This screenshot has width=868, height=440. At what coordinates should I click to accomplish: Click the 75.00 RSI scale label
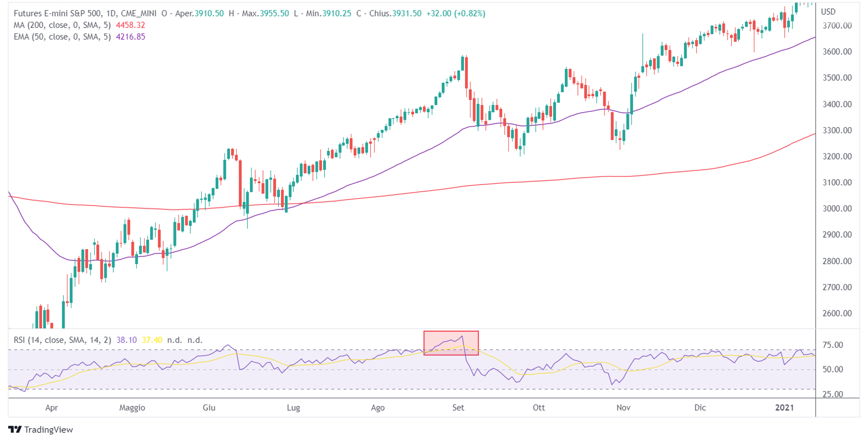point(833,345)
